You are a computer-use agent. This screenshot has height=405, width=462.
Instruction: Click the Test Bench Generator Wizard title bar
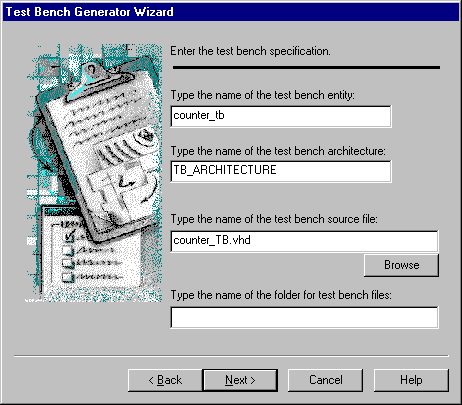click(x=231, y=12)
